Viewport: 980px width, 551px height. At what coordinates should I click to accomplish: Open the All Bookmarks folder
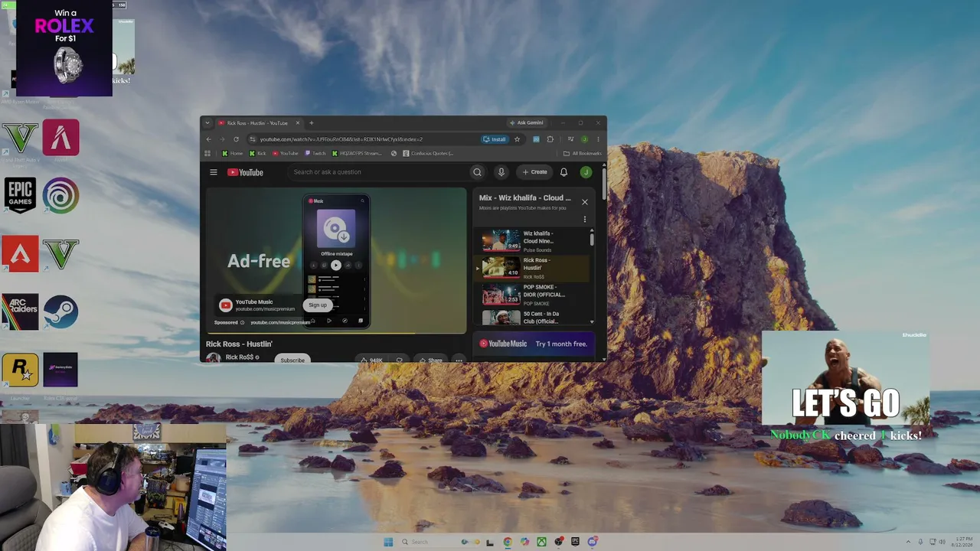point(583,153)
